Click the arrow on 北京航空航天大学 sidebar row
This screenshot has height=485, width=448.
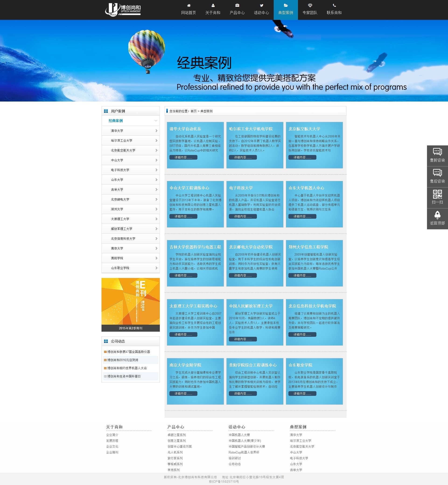coord(156,150)
